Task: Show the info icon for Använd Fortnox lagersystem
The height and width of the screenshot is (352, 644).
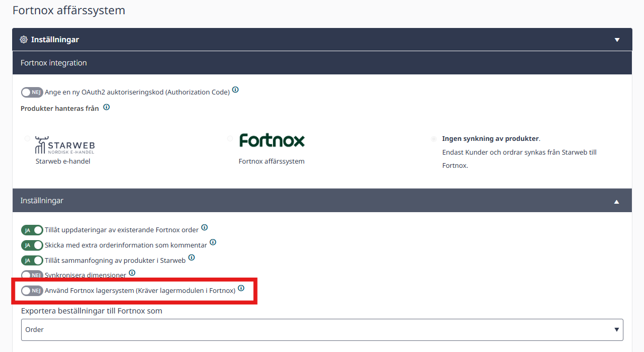Action: (x=241, y=288)
